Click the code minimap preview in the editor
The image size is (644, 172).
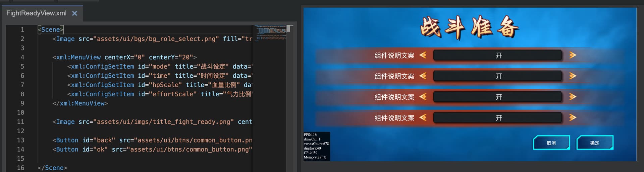pos(270,33)
